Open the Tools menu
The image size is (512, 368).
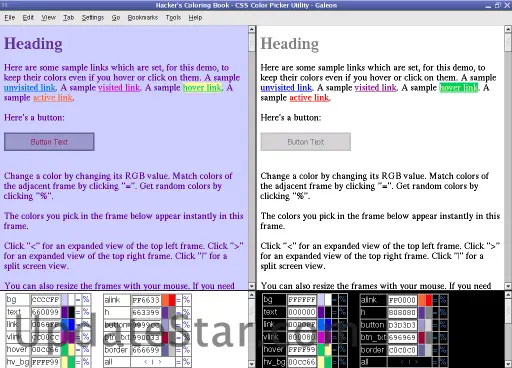[x=173, y=17]
